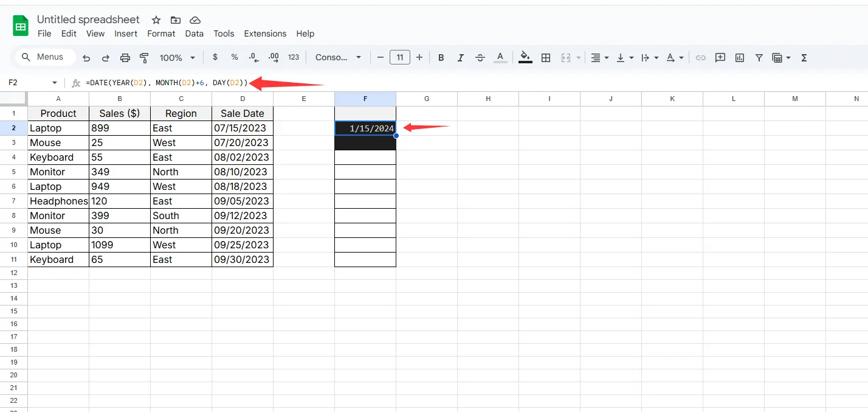Click the Insert chart icon
The height and width of the screenshot is (412, 868).
click(740, 58)
